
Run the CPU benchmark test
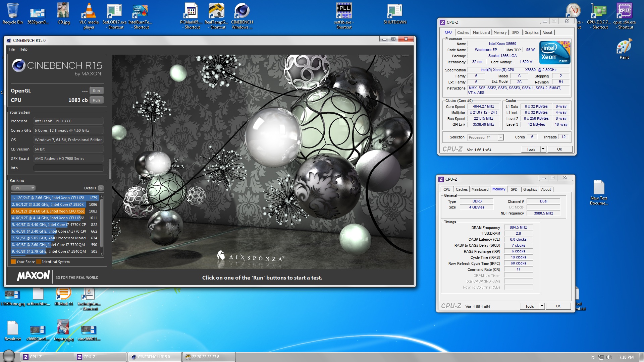point(96,100)
